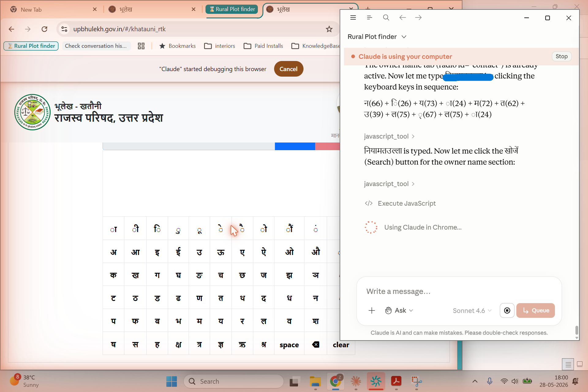Image resolution: width=588 pixels, height=392 pixels.
Task: Click the क key on Hindi keyboard
Action: pyautogui.click(x=114, y=275)
